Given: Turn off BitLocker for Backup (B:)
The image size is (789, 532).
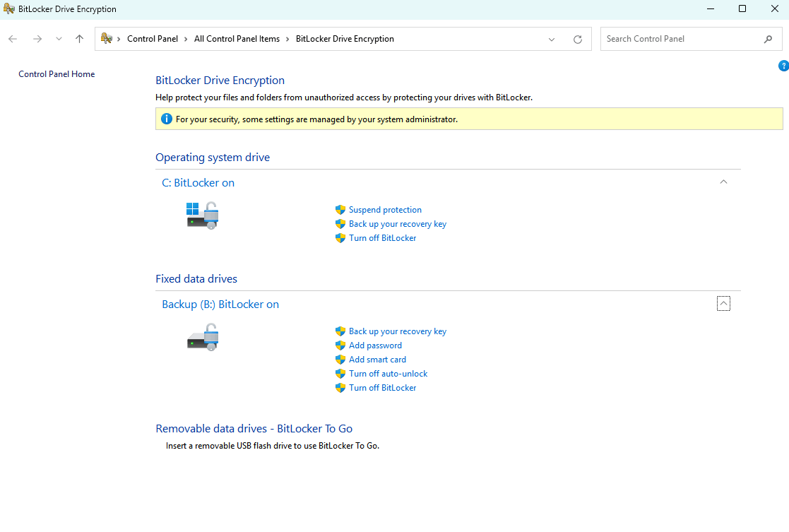Looking at the screenshot, I should coord(382,388).
